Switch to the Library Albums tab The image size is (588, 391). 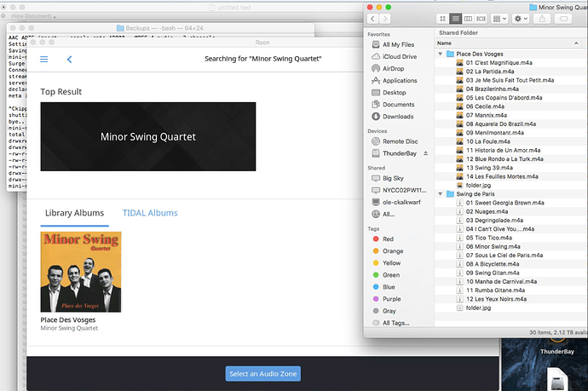[75, 213]
